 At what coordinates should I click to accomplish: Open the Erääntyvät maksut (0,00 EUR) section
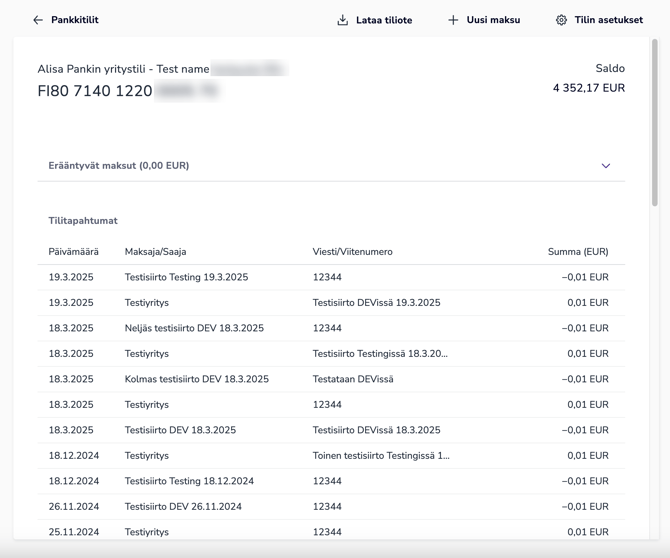119,166
